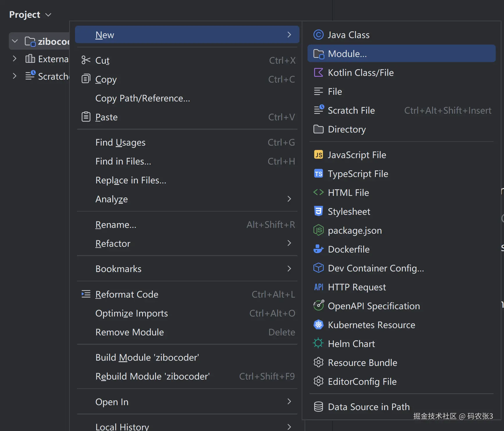Click the JavaScript File icon
Screen dimensions: 504x431
[319, 155]
